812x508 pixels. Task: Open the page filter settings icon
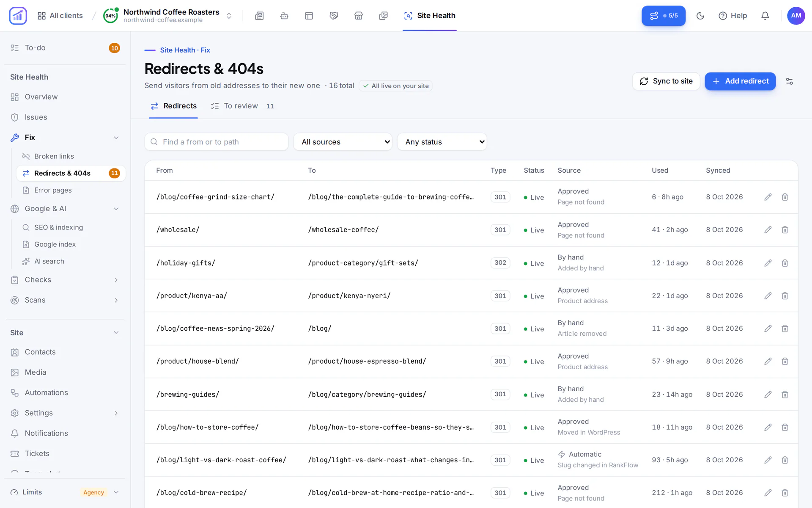click(789, 81)
